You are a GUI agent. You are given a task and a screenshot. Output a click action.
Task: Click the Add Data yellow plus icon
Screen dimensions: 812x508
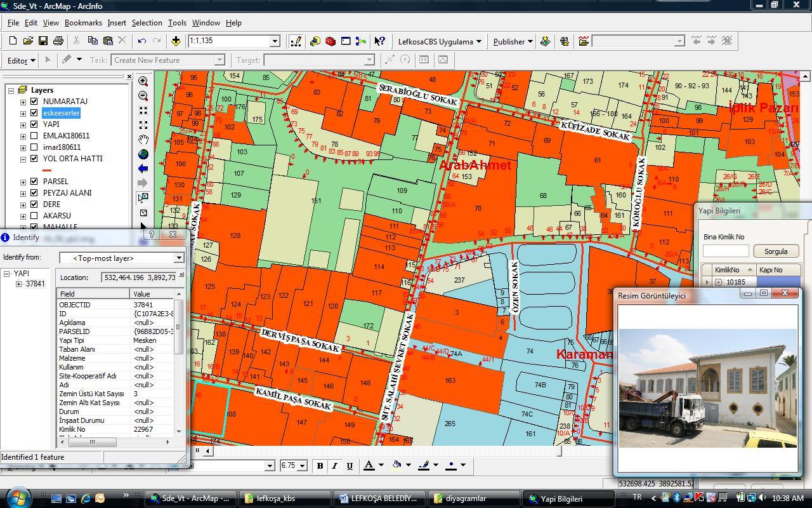(x=176, y=41)
